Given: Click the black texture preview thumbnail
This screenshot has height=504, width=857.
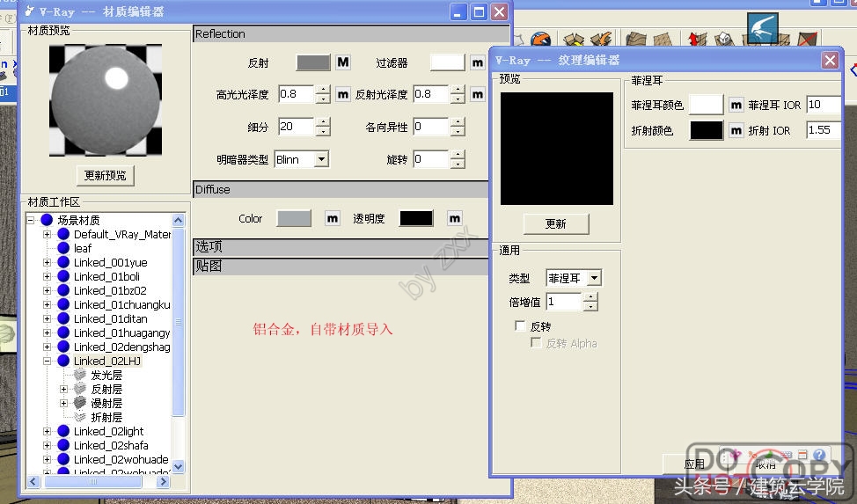Looking at the screenshot, I should (x=556, y=148).
